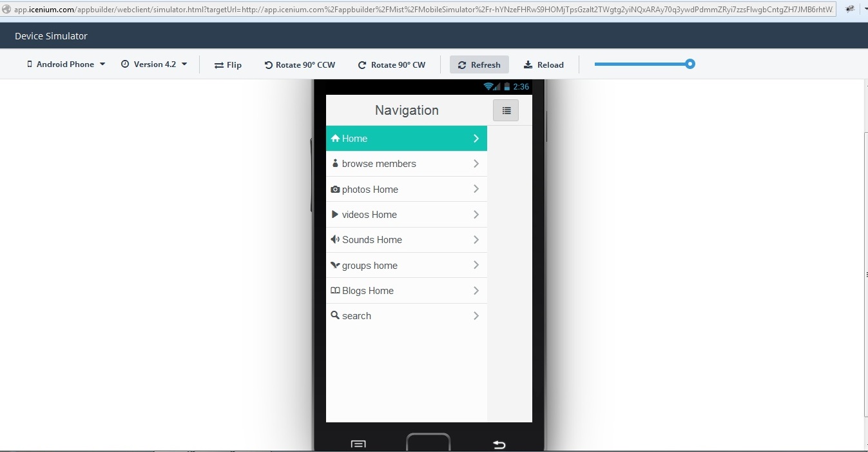
Task: Open photos Home item
Action: pos(407,189)
